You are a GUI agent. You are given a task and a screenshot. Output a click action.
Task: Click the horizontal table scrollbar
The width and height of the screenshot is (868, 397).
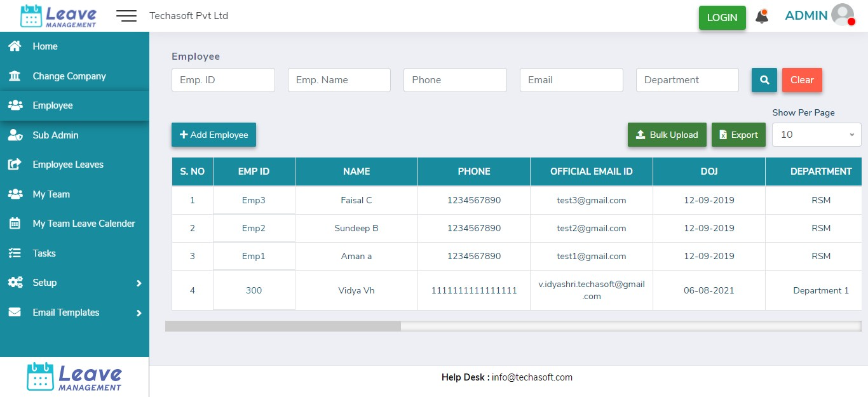click(x=283, y=326)
